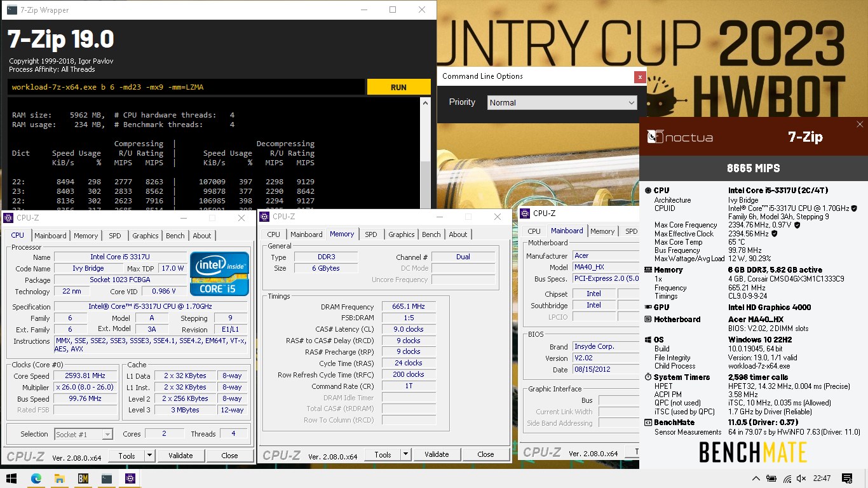
Task: Click the Specification field with Intel Core i5-3317U
Action: point(151,307)
